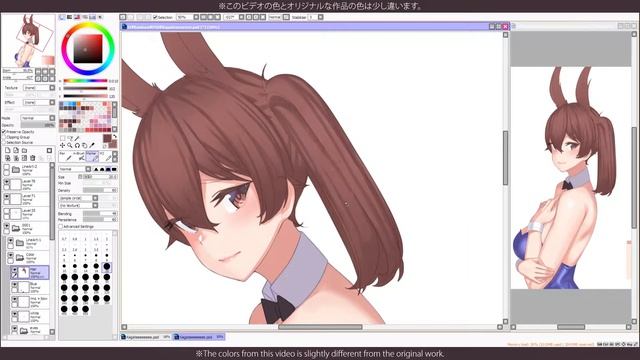Toggle visibility of the Hair layer

click(x=14, y=270)
